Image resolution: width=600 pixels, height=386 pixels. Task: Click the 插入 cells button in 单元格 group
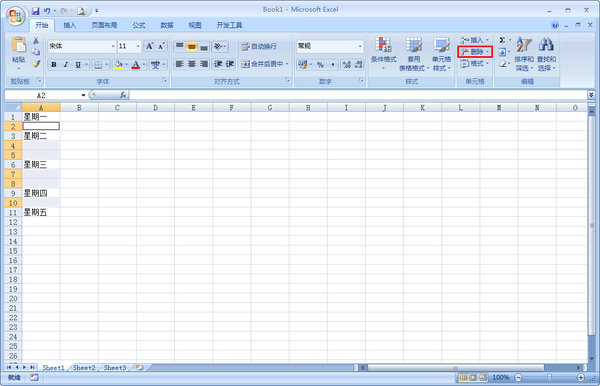tap(474, 40)
